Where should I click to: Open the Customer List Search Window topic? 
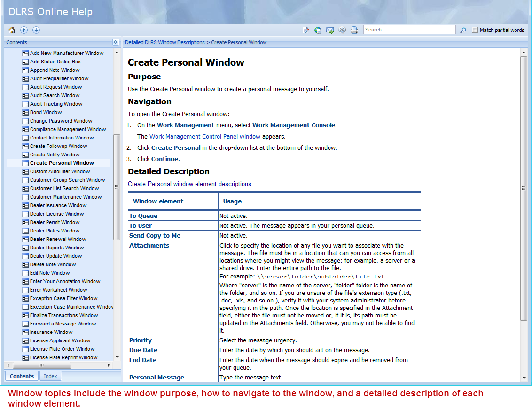[64, 188]
